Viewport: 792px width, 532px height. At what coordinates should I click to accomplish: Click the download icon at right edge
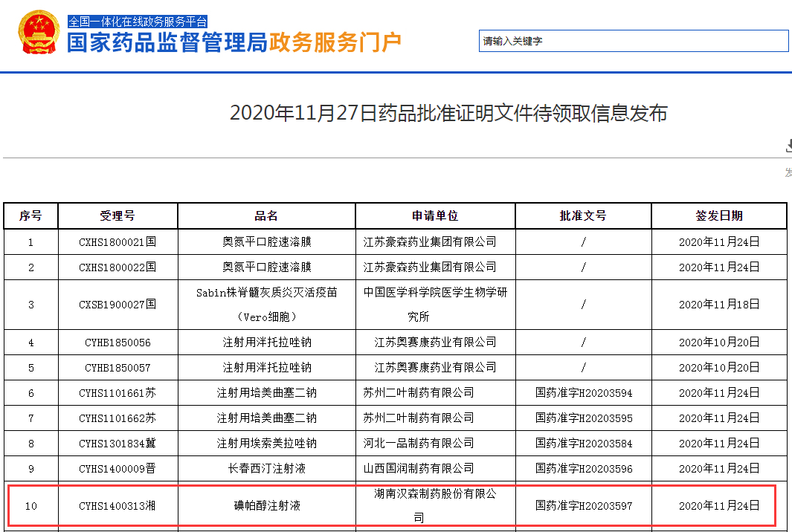[x=788, y=146]
